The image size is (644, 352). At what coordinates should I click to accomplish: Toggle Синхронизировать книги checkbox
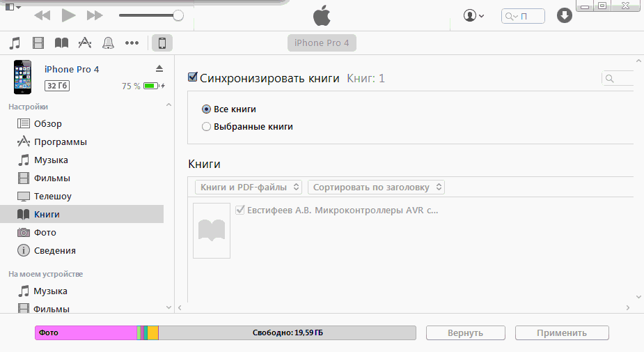[x=193, y=77]
